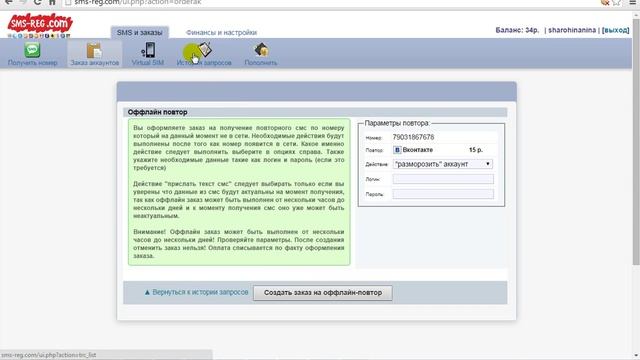This screenshot has width=640, height=360.
Task: Click the 15 р. price text
Action: pyautogui.click(x=476, y=150)
